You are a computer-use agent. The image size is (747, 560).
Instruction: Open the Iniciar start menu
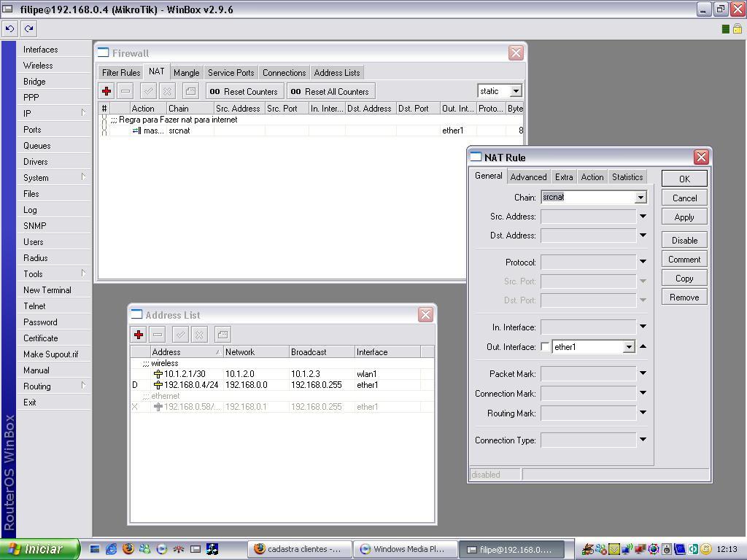pyautogui.click(x=39, y=549)
